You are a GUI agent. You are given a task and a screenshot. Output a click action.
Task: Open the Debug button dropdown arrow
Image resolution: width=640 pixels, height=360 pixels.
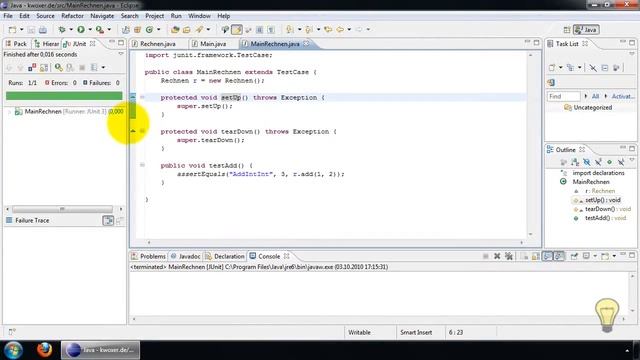click(71, 29)
